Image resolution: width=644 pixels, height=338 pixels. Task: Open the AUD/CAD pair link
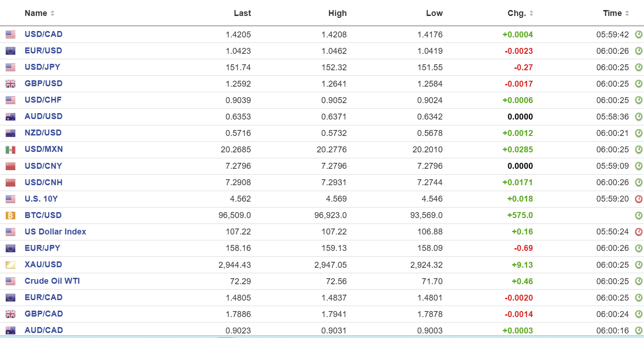43,330
